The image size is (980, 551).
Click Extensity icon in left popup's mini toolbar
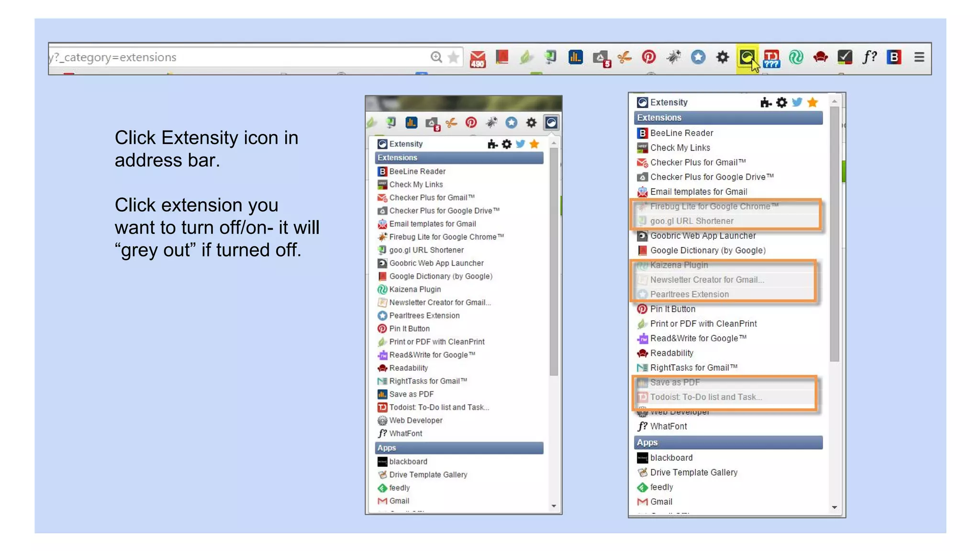point(551,123)
